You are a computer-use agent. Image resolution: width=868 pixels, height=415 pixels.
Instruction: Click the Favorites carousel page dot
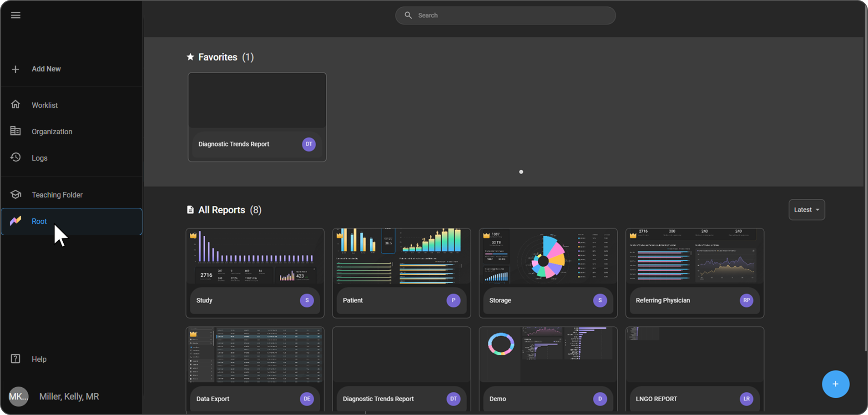coord(521,172)
